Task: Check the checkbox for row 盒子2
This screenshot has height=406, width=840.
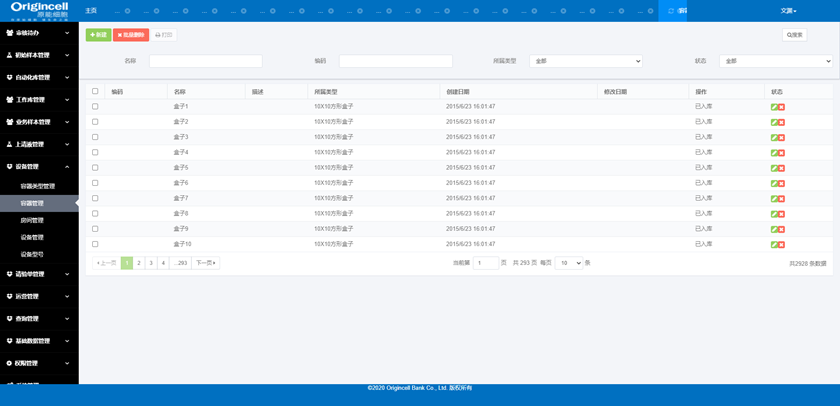Action: click(96, 122)
